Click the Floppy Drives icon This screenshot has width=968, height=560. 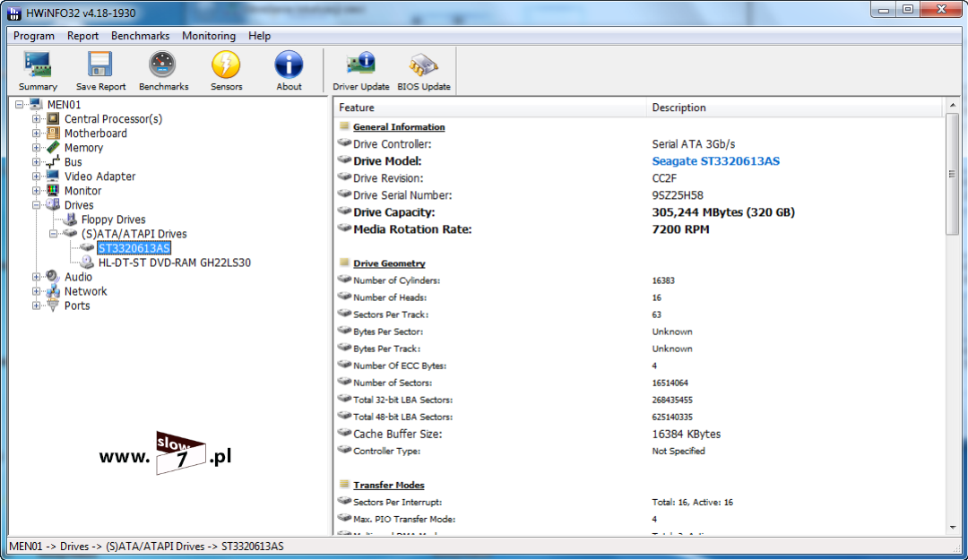[71, 220]
